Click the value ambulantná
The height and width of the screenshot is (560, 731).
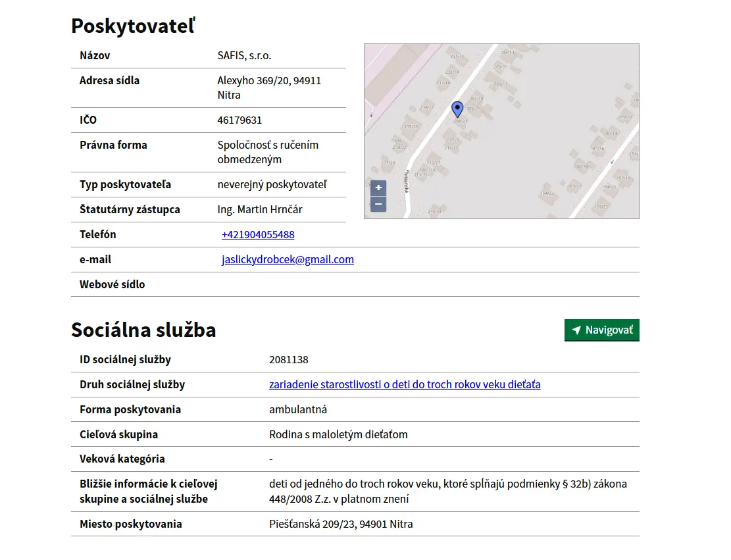(x=298, y=409)
